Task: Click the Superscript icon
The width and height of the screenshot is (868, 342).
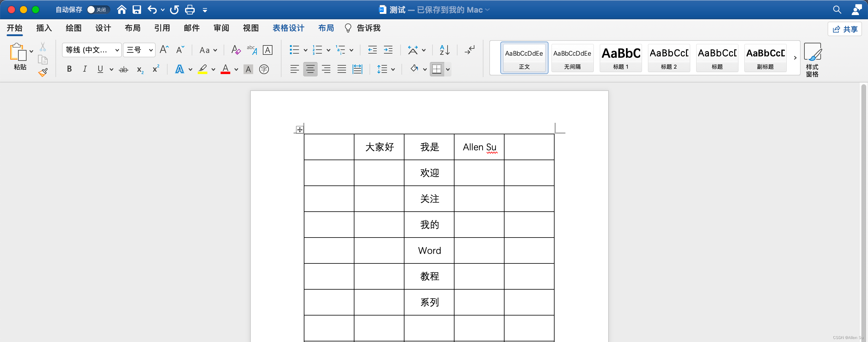Action: [156, 69]
